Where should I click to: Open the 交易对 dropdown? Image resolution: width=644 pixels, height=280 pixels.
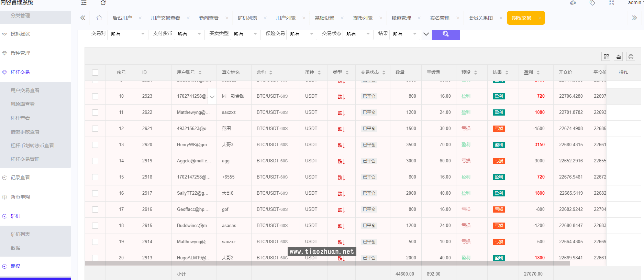point(128,34)
